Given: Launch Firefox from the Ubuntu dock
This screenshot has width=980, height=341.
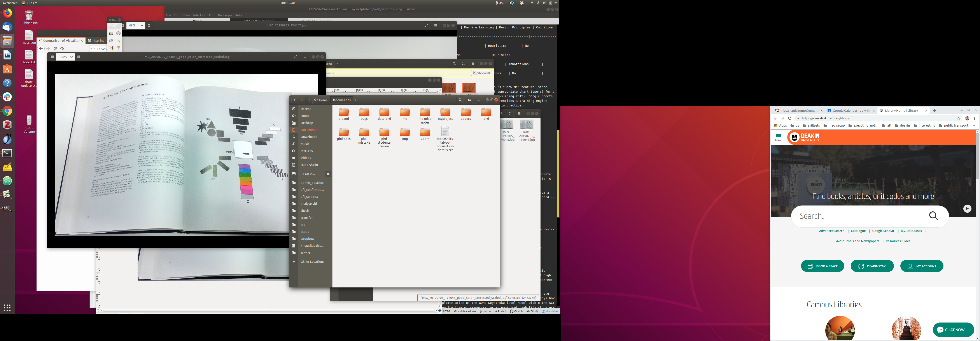Looking at the screenshot, I should click(x=7, y=13).
